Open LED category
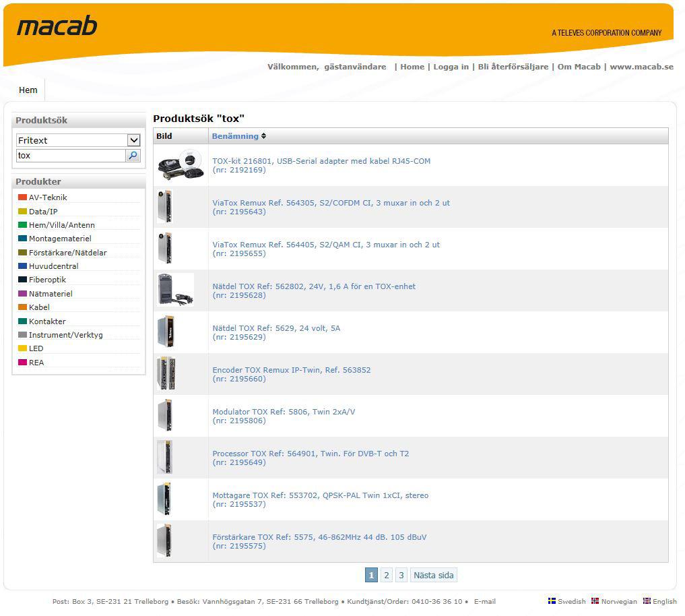Viewport: 685px width, 616px height. (36, 348)
